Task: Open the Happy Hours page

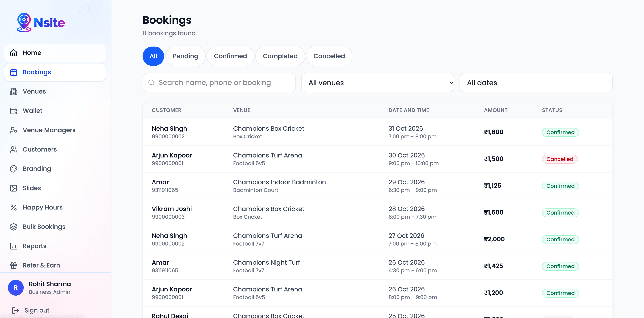Action: 55,207
